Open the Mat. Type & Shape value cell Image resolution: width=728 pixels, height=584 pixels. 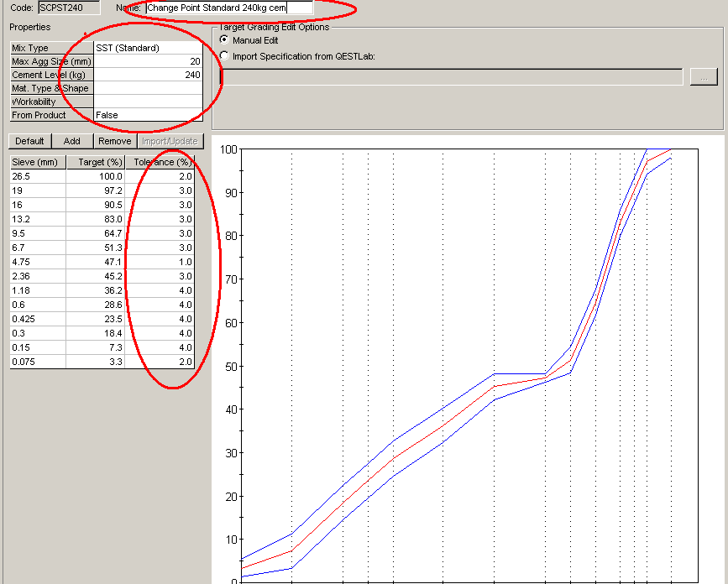148,88
